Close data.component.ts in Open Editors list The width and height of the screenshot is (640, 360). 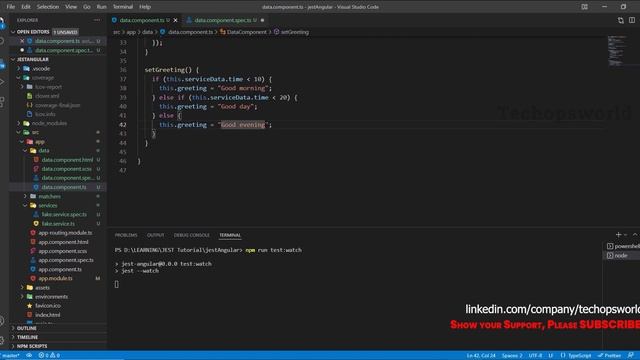(x=22, y=41)
